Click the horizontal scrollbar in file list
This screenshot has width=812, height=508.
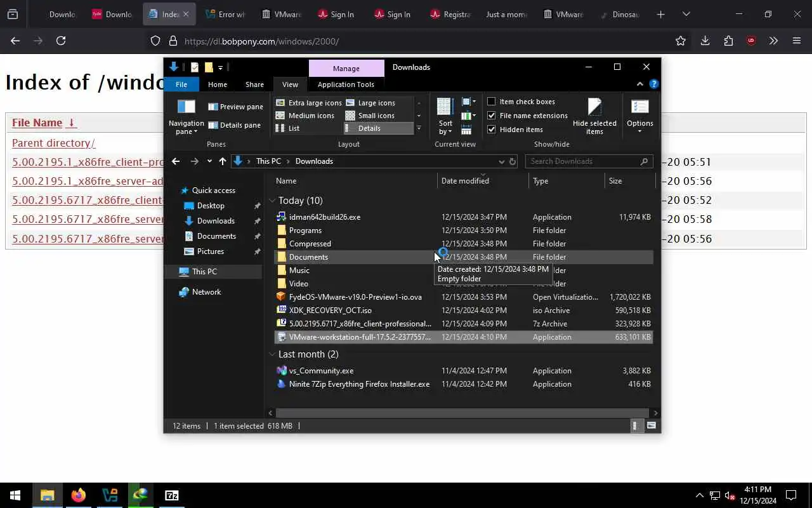(x=462, y=413)
